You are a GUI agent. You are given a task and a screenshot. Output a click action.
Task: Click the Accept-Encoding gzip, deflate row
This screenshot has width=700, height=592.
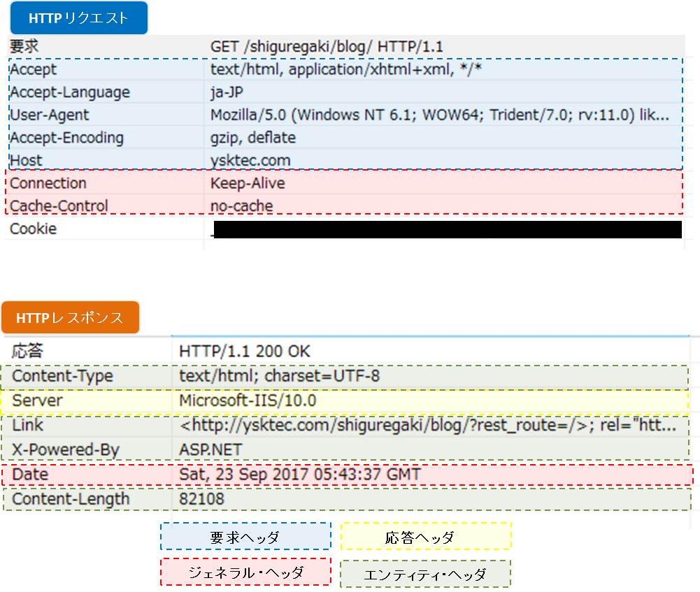(x=346, y=138)
